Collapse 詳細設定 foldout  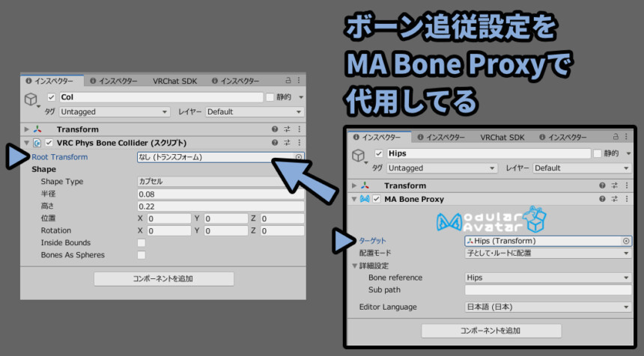tap(354, 266)
